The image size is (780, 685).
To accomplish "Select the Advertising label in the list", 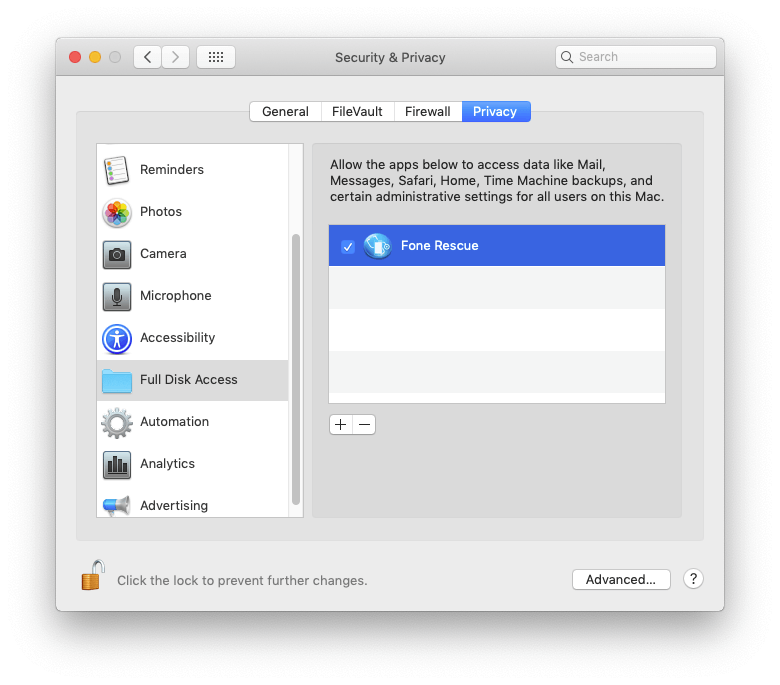I will pyautogui.click(x=174, y=505).
